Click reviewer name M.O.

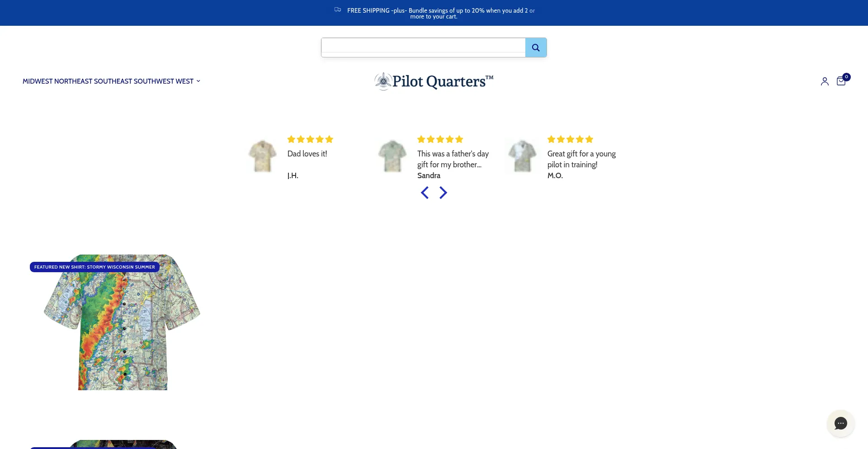(555, 175)
